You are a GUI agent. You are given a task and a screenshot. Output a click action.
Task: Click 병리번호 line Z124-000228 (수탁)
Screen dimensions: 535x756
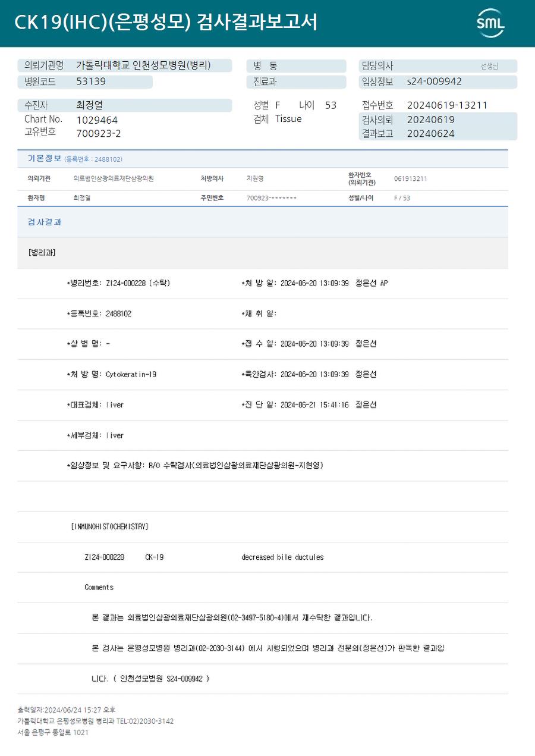point(118,283)
